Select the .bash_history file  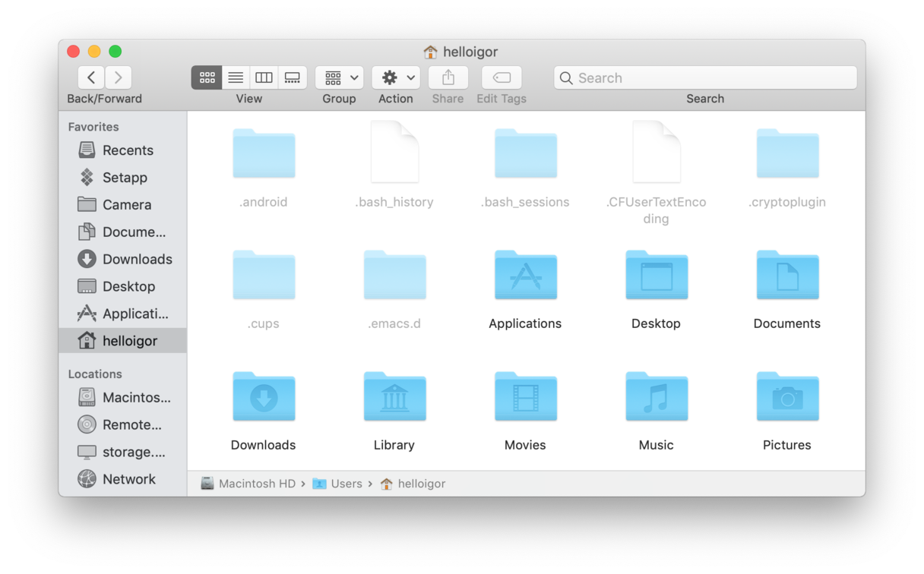pyautogui.click(x=394, y=154)
